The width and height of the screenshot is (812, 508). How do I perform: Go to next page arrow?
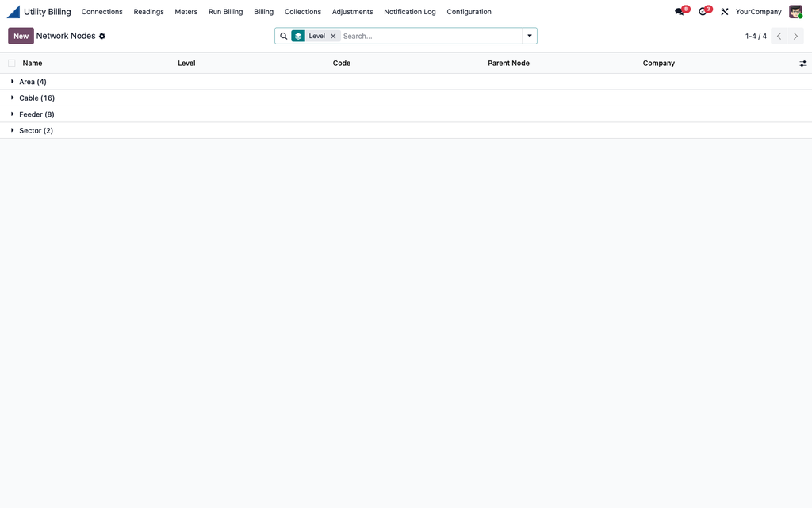[x=795, y=36]
